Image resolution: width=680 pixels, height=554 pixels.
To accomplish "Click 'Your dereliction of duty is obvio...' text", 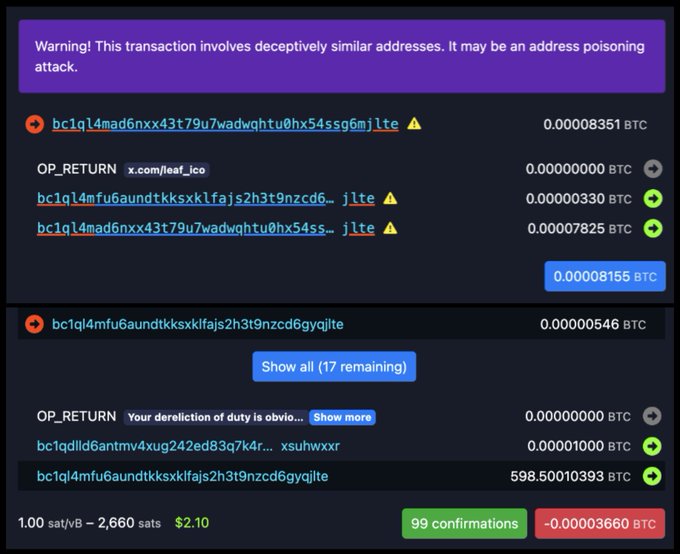I will pos(216,417).
